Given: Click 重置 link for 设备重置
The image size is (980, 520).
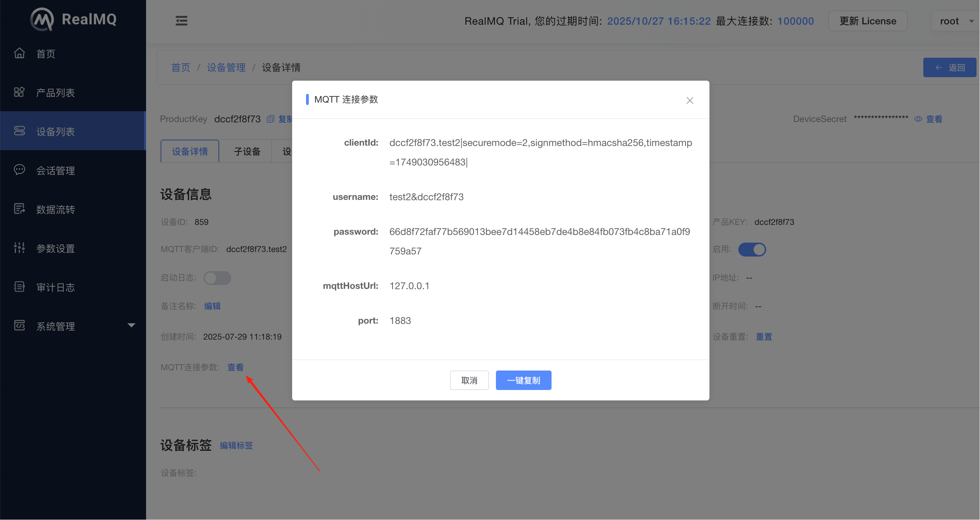Looking at the screenshot, I should 764,337.
